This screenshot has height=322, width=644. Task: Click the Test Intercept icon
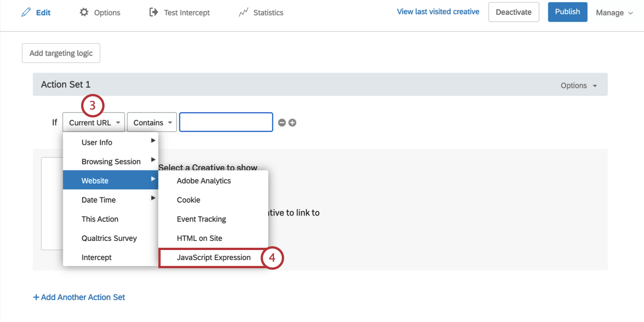click(x=153, y=12)
